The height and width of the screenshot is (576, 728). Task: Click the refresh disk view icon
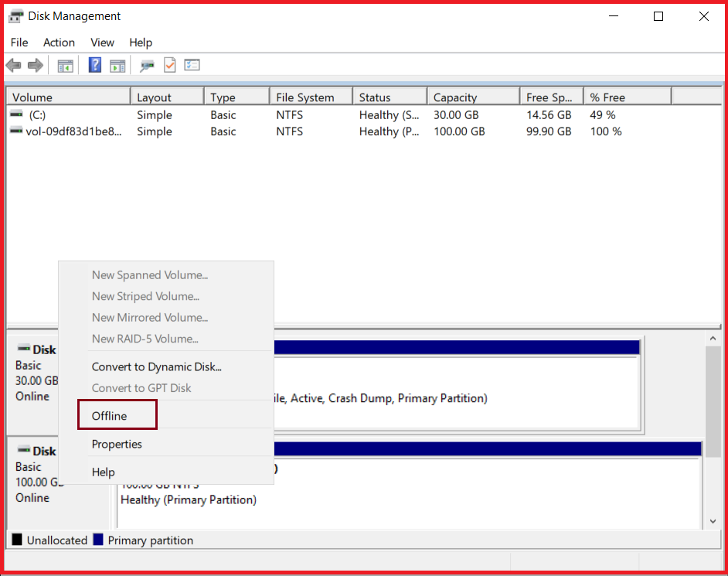[x=147, y=65]
